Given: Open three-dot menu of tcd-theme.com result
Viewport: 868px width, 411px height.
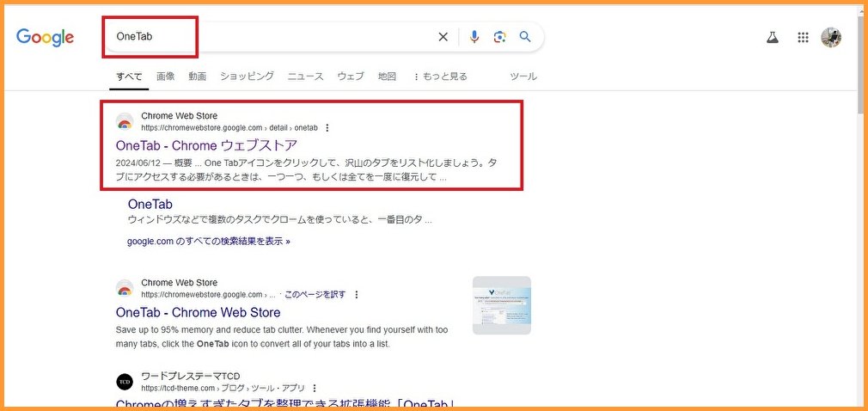Looking at the screenshot, I should (315, 388).
